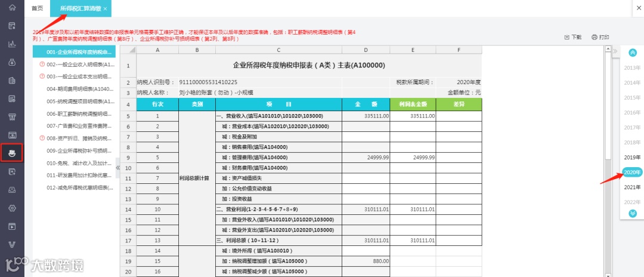The image size is (644, 277).
Task: Click warning icon beside 003 form
Action: point(42,76)
